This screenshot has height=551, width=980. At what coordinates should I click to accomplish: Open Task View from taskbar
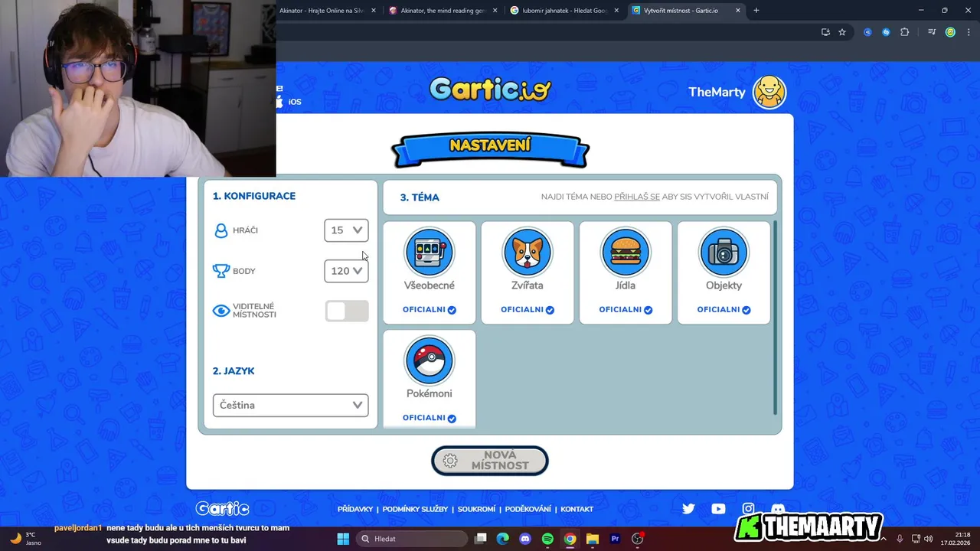(480, 539)
